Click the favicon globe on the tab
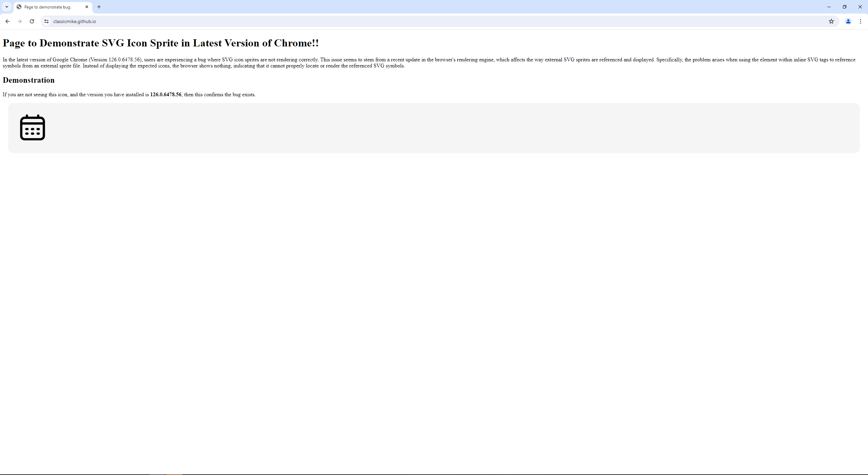Image resolution: width=868 pixels, height=475 pixels. [x=19, y=7]
